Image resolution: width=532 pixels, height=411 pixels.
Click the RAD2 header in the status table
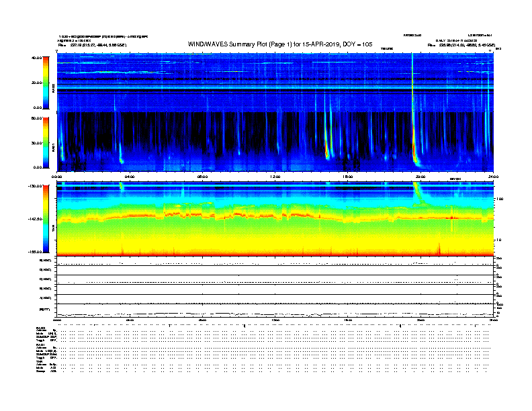40,328
